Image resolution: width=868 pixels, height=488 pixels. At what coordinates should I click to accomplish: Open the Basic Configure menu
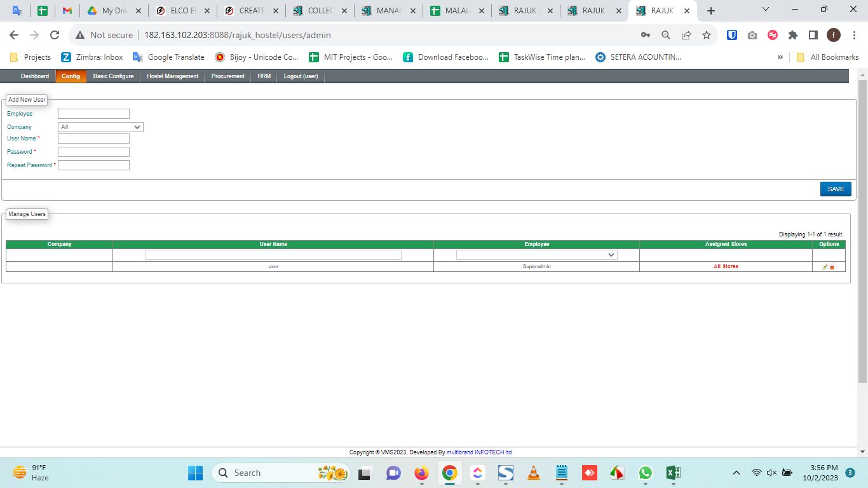point(113,76)
